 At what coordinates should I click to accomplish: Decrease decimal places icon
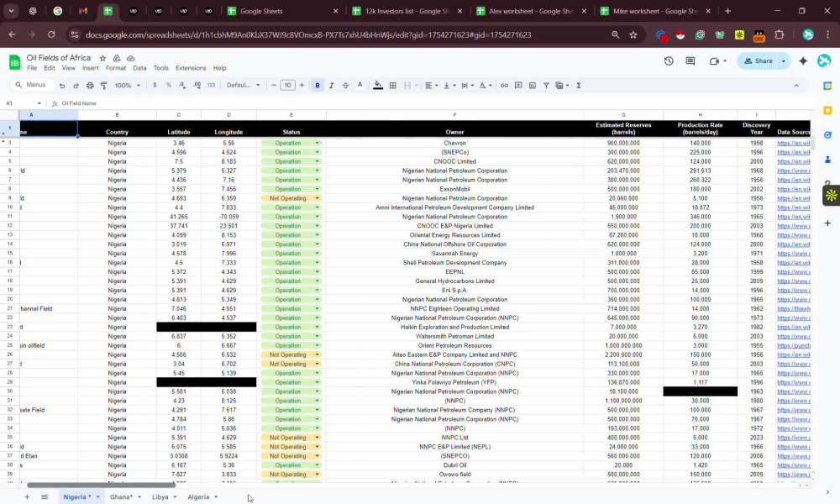182,85
